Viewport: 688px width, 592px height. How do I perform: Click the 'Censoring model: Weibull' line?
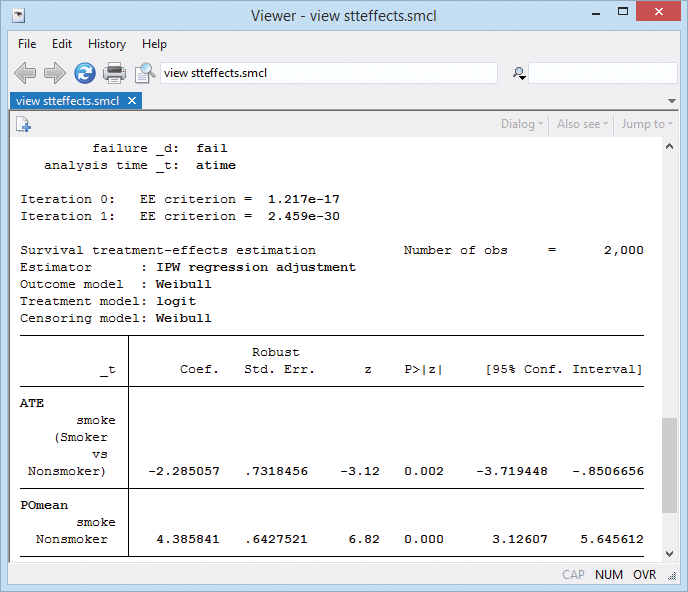click(x=115, y=318)
